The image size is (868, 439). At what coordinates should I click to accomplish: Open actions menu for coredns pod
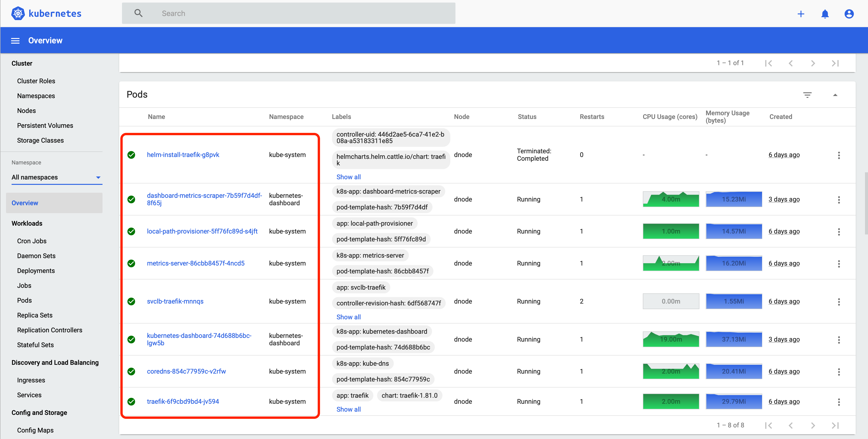click(x=839, y=372)
